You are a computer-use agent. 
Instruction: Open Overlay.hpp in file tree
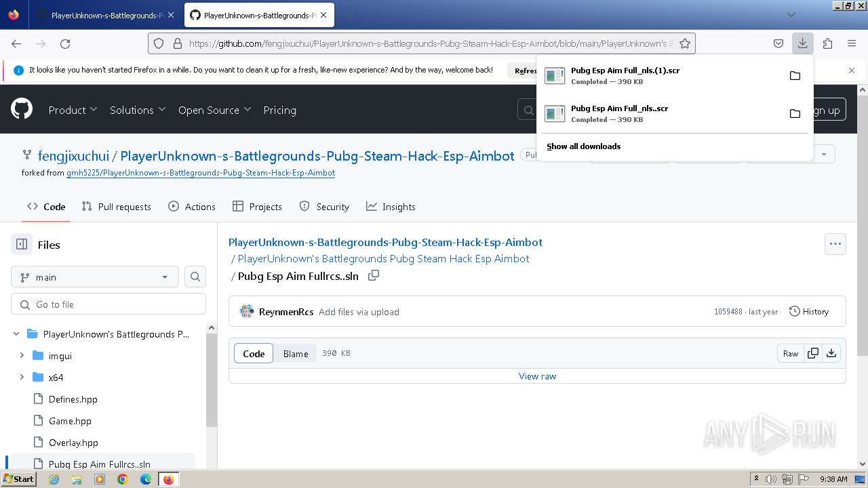coord(73,442)
